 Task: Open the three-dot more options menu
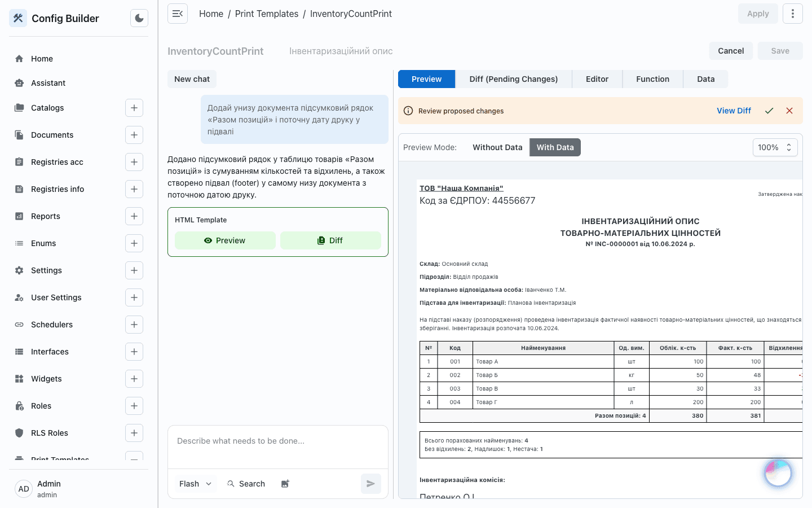[x=793, y=14]
